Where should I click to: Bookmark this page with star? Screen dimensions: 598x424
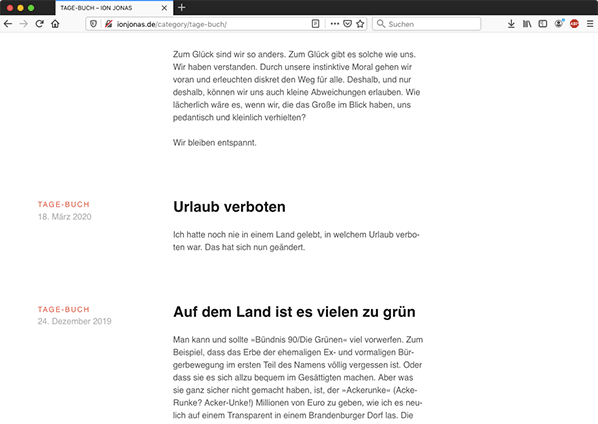click(x=360, y=24)
